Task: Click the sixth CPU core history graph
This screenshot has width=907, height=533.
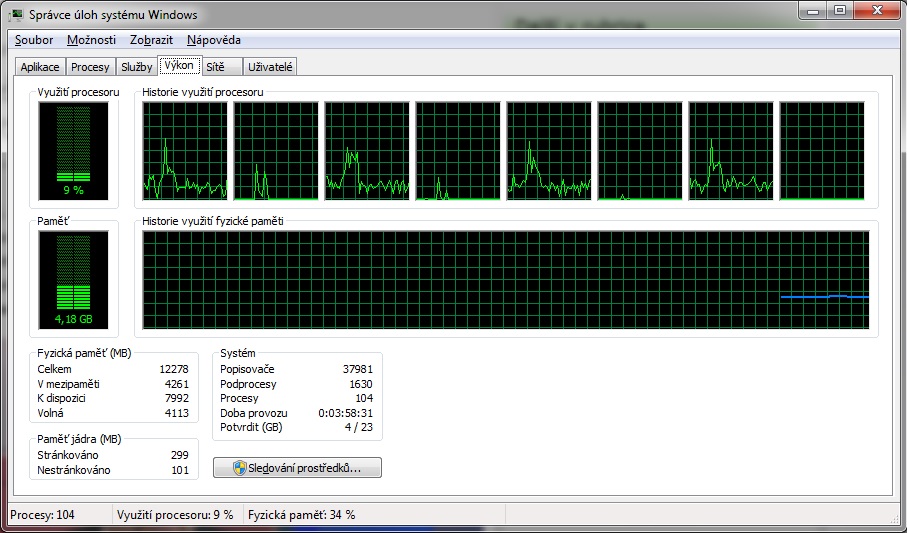Action: (x=640, y=151)
